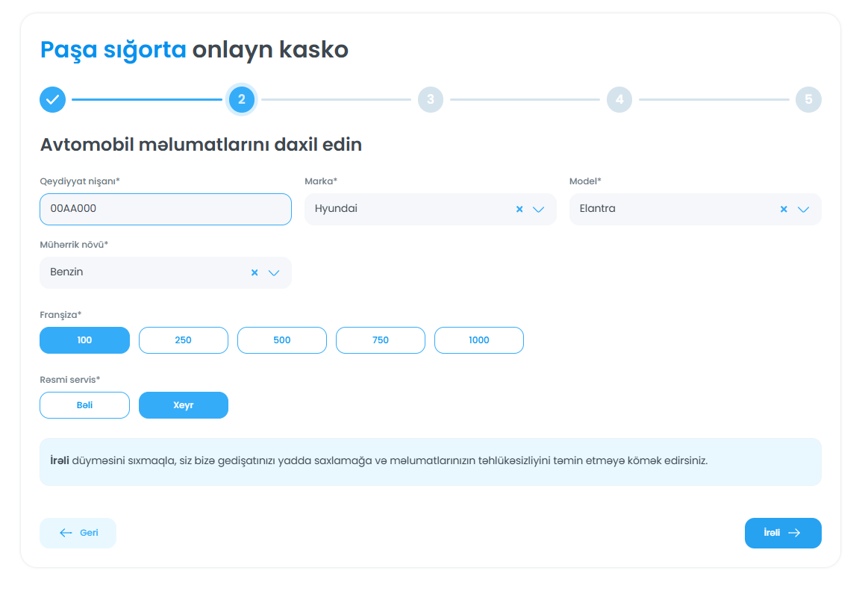Select the 250 franchise option

pos(183,340)
